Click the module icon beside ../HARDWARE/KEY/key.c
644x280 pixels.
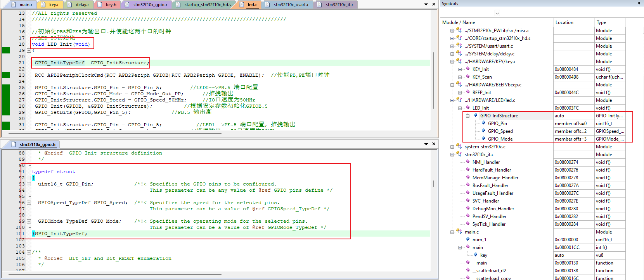[x=459, y=61]
